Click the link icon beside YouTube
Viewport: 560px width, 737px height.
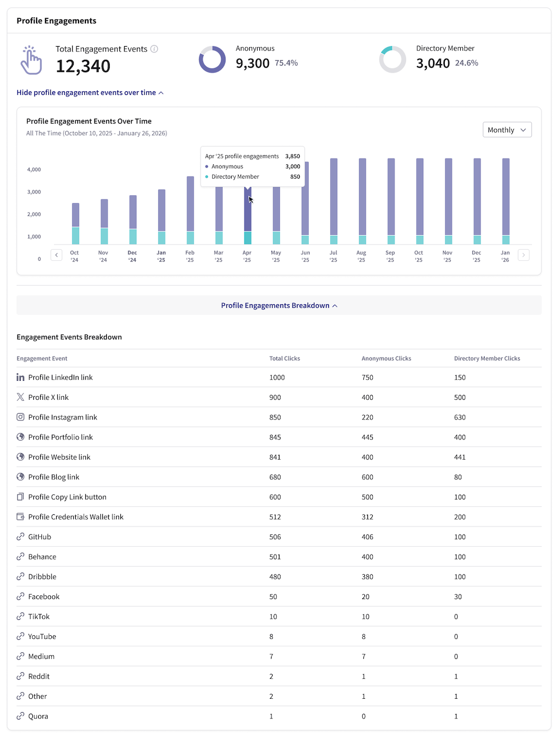click(20, 636)
